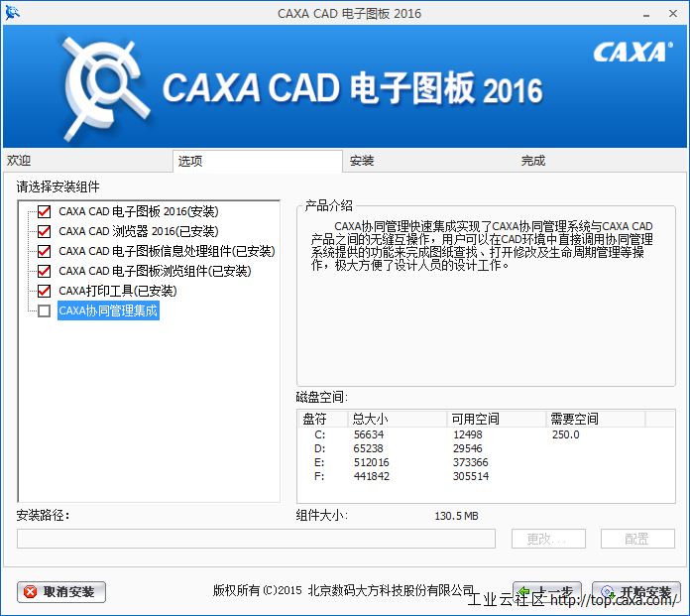Click the 上一步 back button

point(547,592)
